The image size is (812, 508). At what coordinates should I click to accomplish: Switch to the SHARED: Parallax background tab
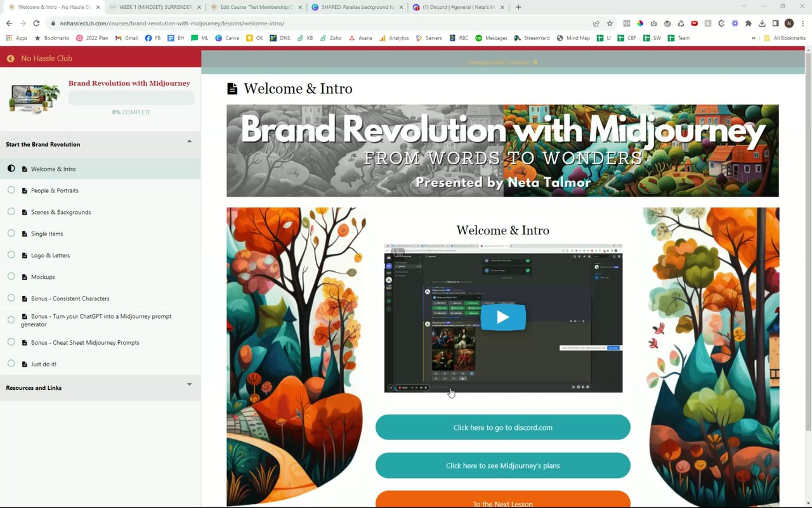point(358,7)
